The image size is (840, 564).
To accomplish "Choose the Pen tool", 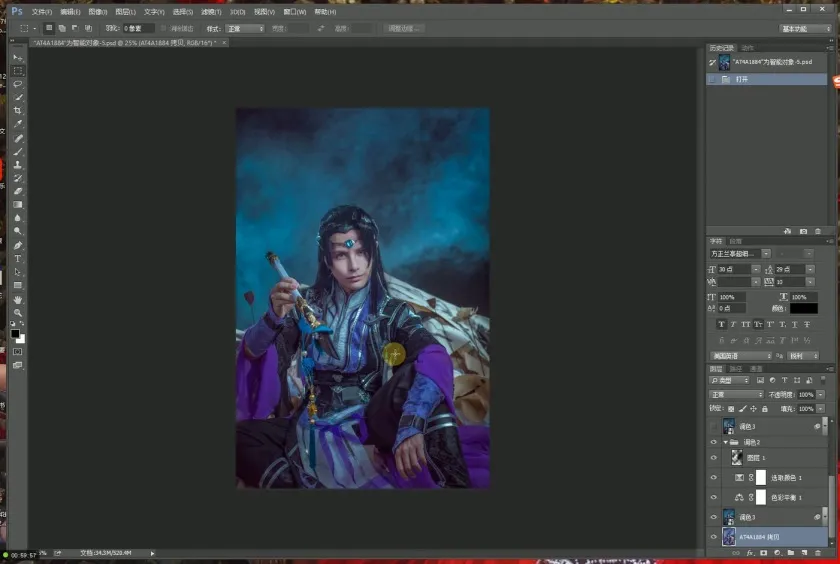I will tap(18, 245).
